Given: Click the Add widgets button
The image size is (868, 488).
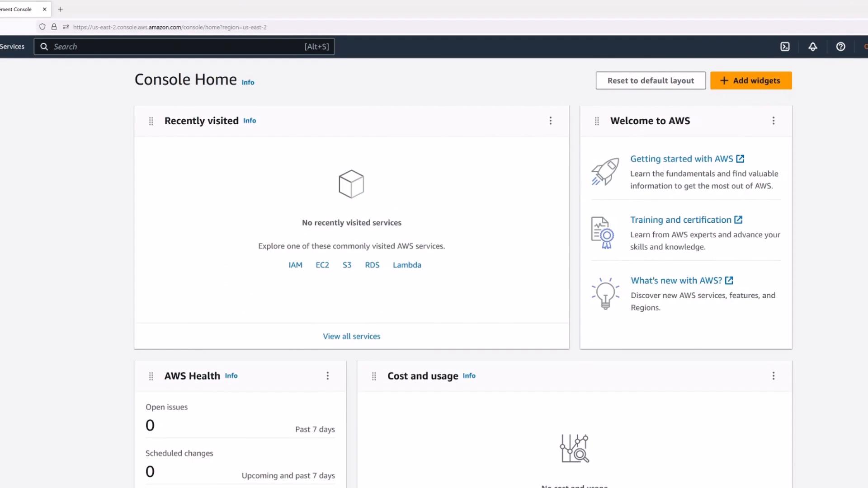Looking at the screenshot, I should (x=751, y=80).
